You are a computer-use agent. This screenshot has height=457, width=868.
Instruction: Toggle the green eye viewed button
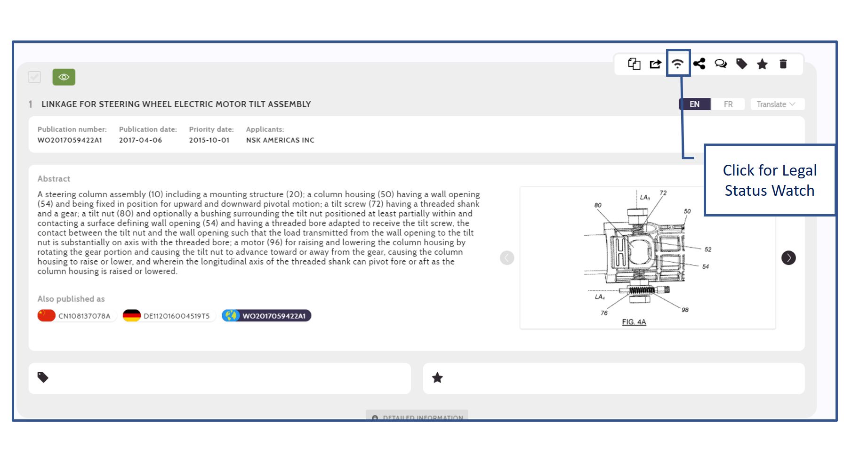pos(64,77)
